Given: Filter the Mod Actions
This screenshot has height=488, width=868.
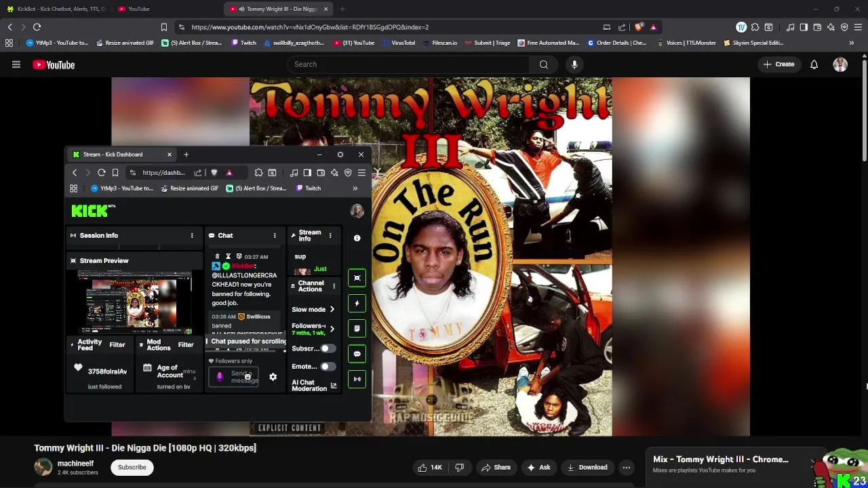Looking at the screenshot, I should (x=186, y=345).
